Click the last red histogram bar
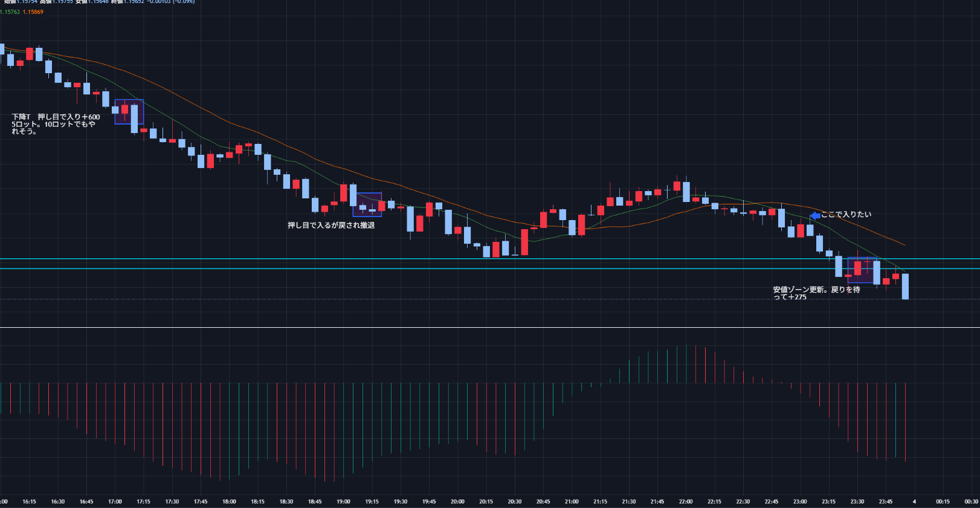The height and width of the screenshot is (508, 980). pyautogui.click(x=905, y=423)
